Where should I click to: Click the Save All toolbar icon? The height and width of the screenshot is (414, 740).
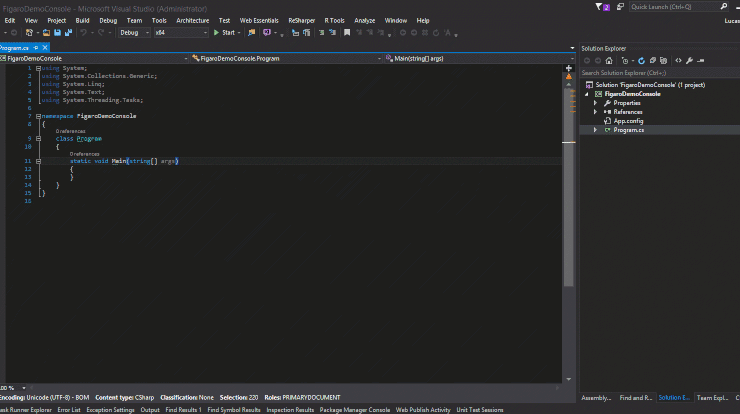(68, 33)
